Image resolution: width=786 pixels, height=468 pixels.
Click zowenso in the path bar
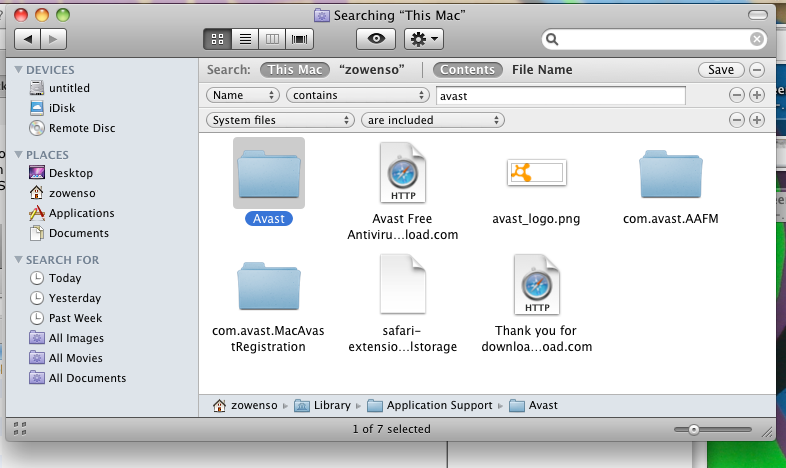click(245, 405)
